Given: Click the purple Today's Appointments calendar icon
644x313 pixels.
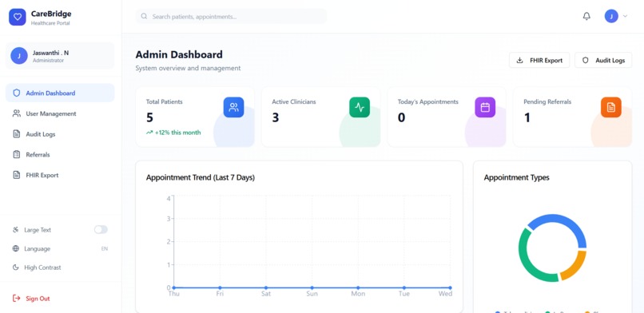Looking at the screenshot, I should [x=485, y=108].
